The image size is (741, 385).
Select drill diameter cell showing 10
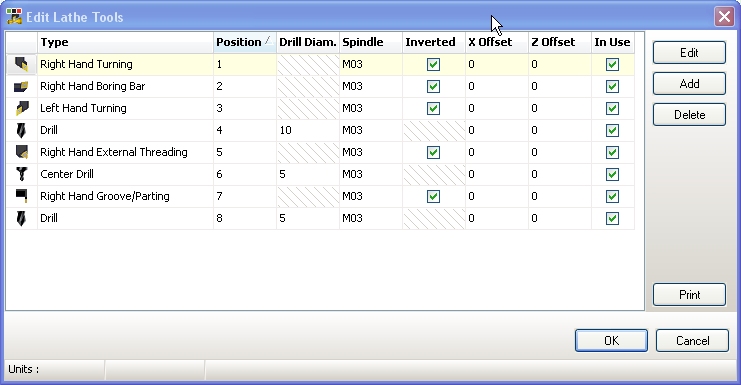[308, 130]
